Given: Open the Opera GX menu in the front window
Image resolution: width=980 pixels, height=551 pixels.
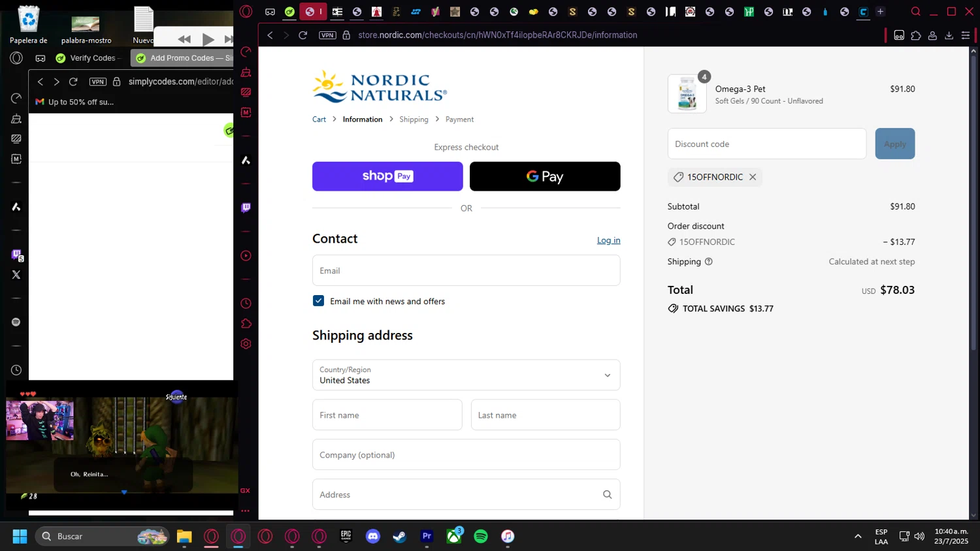Looking at the screenshot, I should [x=246, y=12].
